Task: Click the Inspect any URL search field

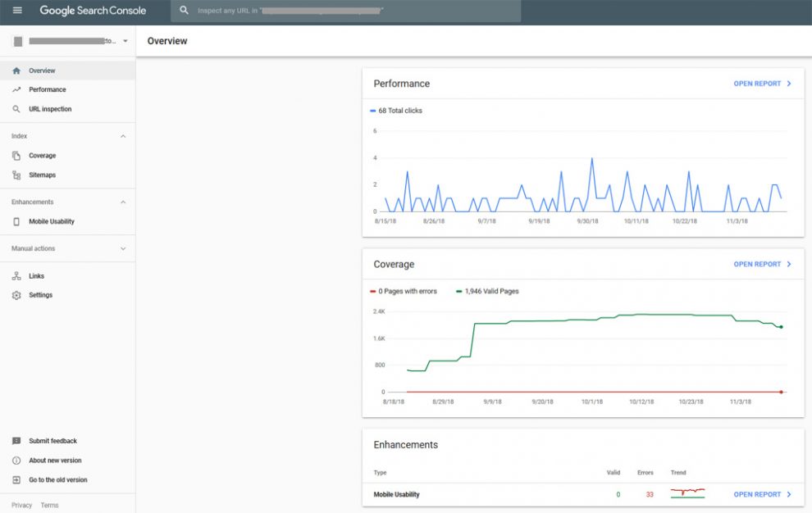Action: coord(345,11)
